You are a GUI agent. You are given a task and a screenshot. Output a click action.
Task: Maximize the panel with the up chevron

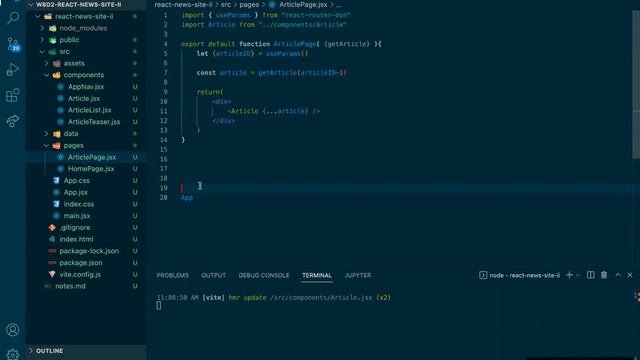coord(618,275)
